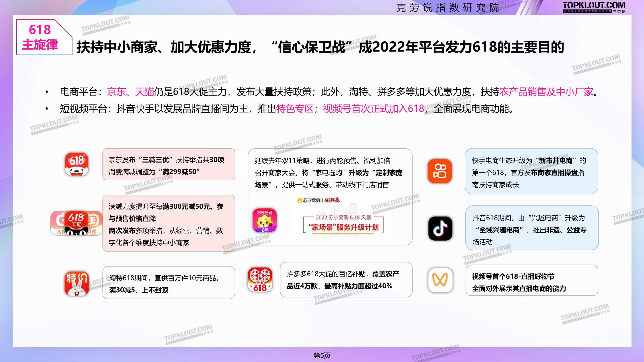This screenshot has width=644, height=362.
Task: Click the line 提供一站式服务、带动线下门店销售
Action: point(335,185)
